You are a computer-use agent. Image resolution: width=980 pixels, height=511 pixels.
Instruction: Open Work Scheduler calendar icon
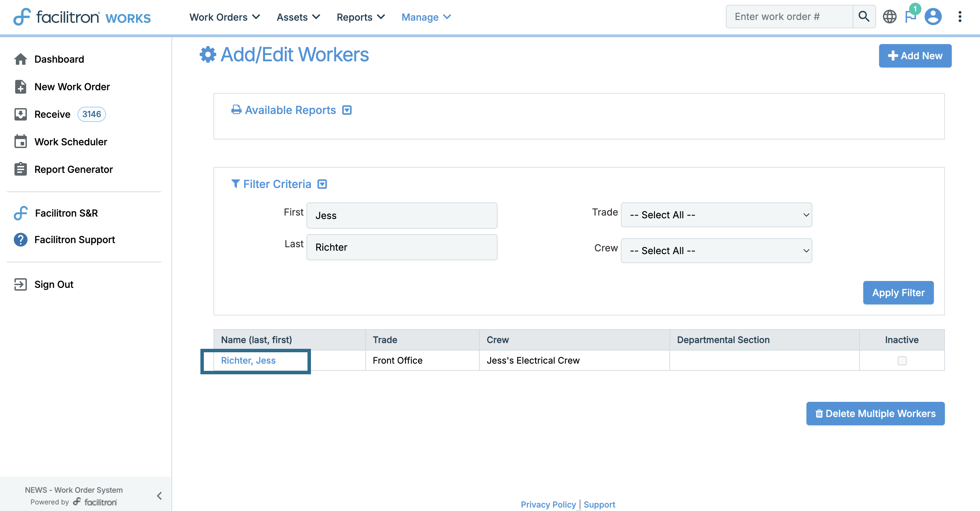tap(21, 142)
